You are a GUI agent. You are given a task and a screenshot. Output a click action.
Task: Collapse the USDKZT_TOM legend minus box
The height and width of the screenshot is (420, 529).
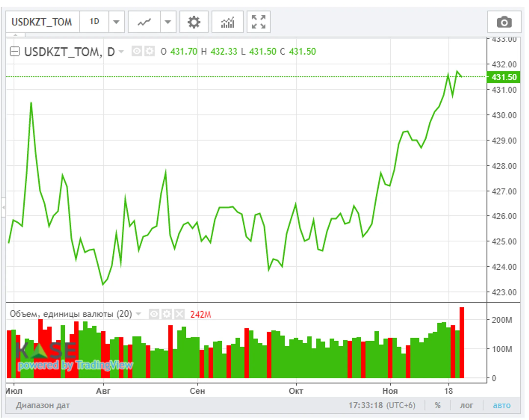(x=14, y=51)
